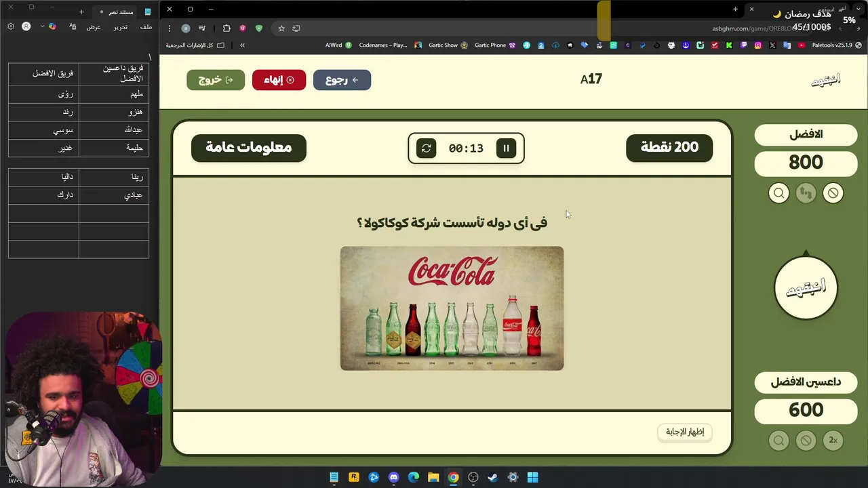The width and height of the screenshot is (868, 488).
Task: Open File Explorer from the taskbar
Action: [433, 477]
